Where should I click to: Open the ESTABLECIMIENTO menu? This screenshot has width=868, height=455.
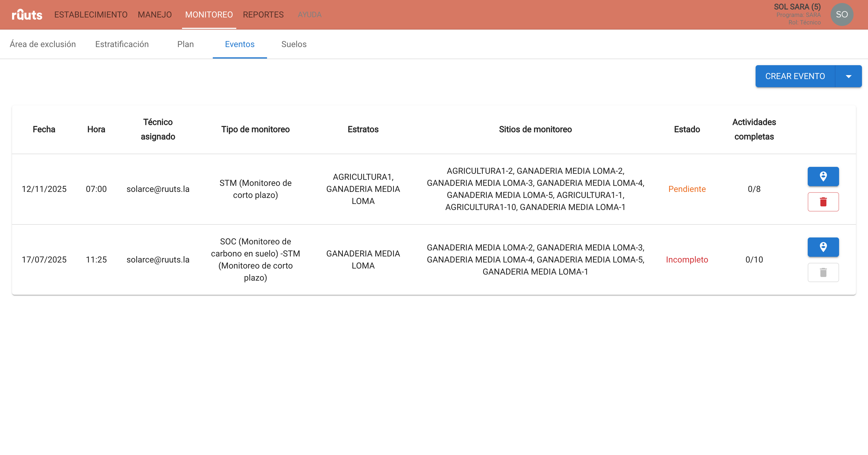click(91, 14)
